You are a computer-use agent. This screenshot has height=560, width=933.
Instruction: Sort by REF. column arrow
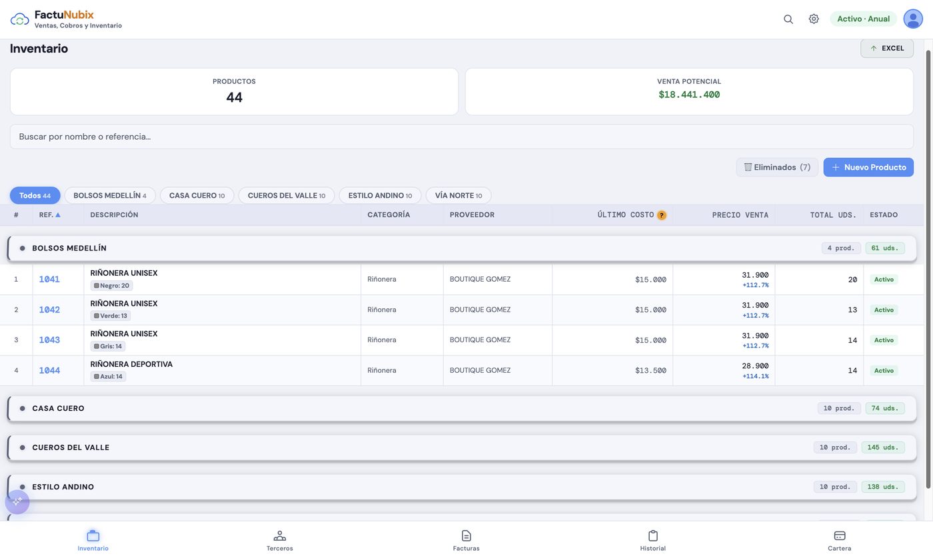58,215
